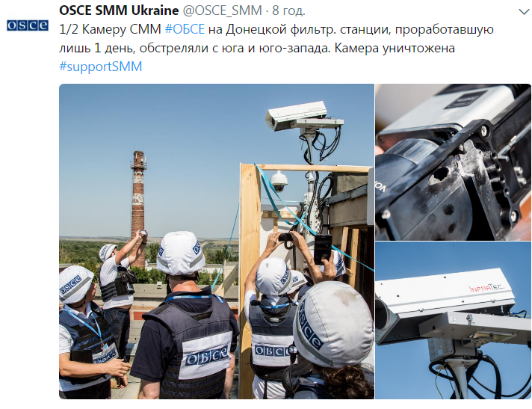Click the OSCE profile avatar logo

28,25
